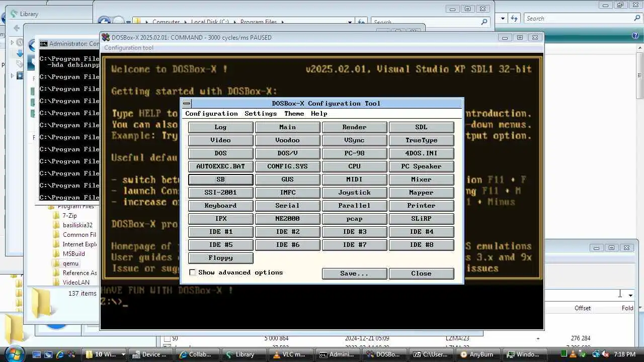Open the Settings menu
644x362 pixels.
[x=261, y=114]
